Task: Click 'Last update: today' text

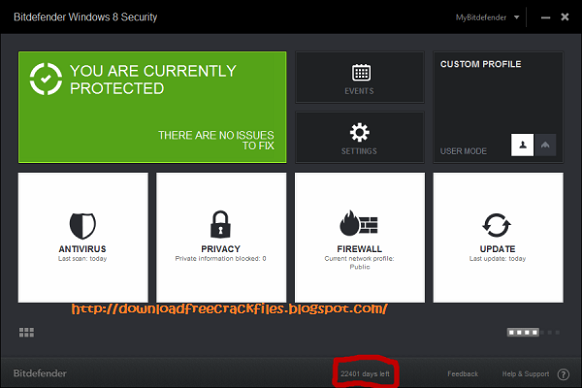Action: point(497,258)
